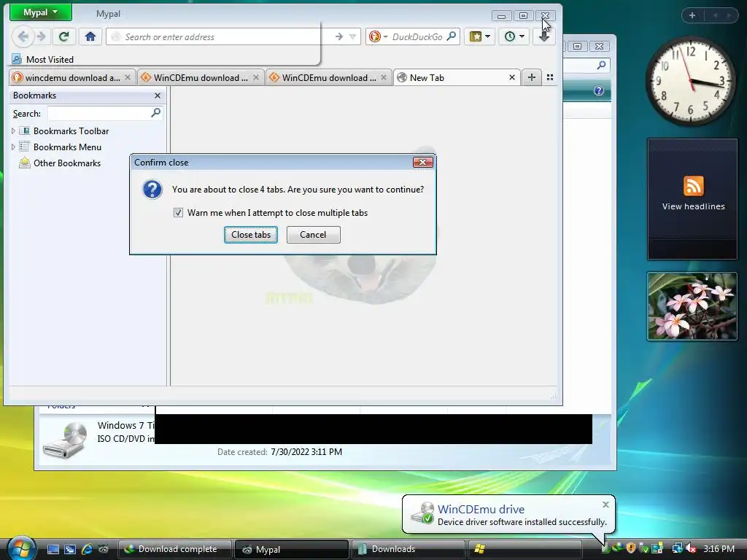Switch to Mypal taskbar button
This screenshot has height=560, width=747.
coord(292,549)
